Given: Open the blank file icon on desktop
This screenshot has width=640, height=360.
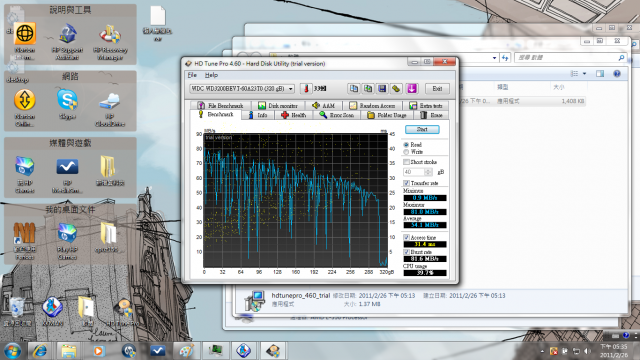Looking at the screenshot, I should pos(158,16).
